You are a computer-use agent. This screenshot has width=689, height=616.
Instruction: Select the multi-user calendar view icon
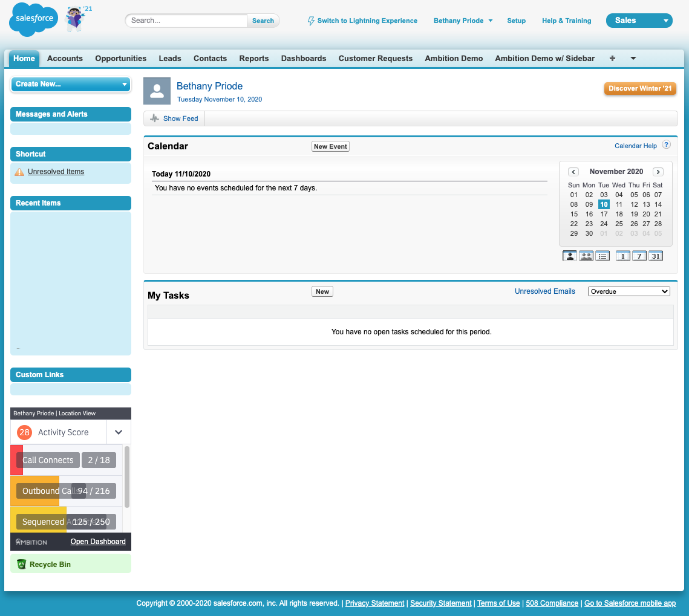[x=586, y=256]
